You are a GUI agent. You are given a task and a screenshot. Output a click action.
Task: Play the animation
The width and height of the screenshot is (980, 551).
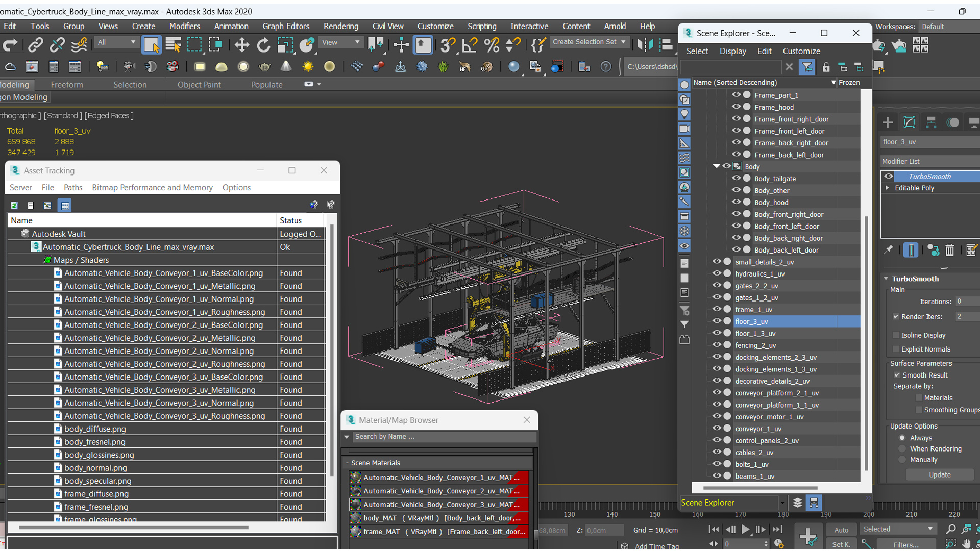point(745,529)
